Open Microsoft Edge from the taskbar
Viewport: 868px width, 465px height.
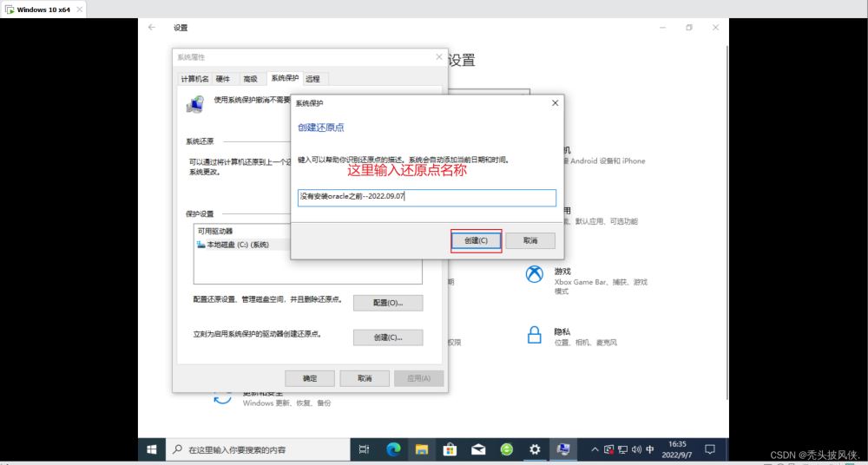[x=392, y=449]
